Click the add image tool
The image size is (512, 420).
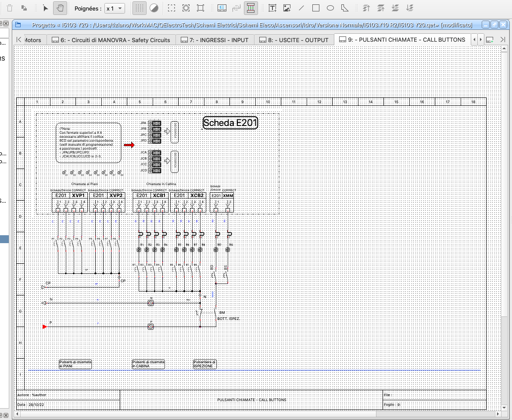[287, 8]
